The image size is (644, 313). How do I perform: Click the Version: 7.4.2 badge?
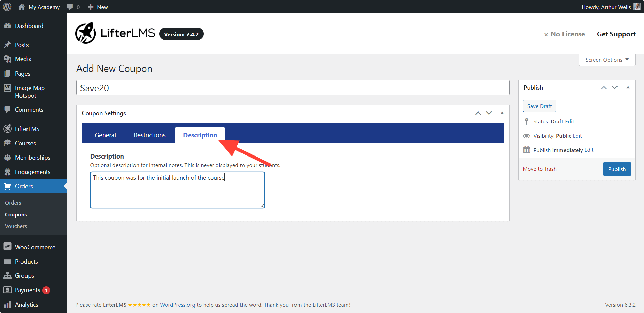(181, 34)
